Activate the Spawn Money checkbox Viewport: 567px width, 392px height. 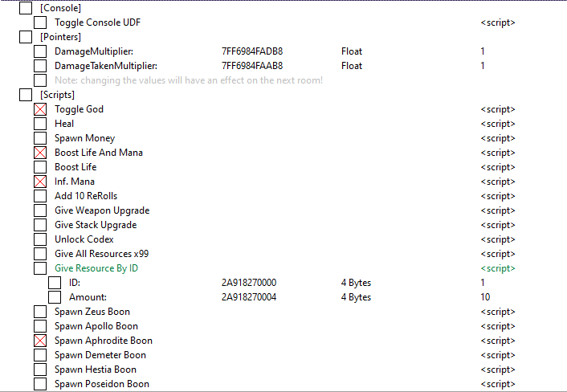coord(40,138)
